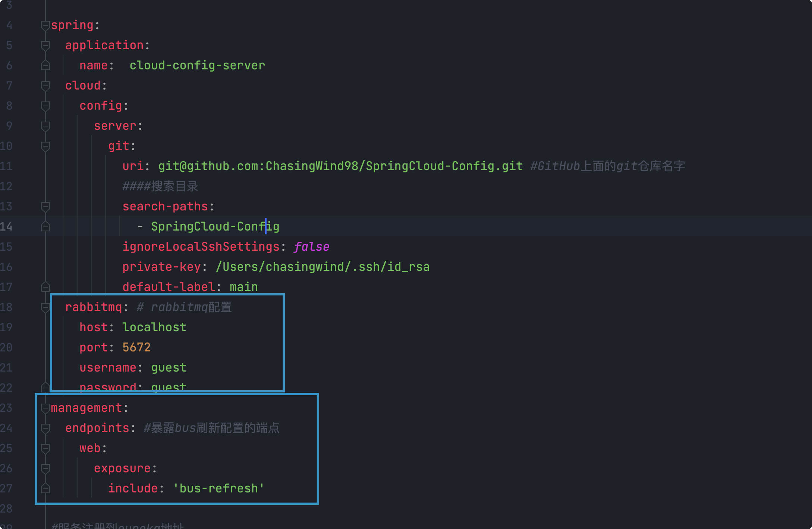
Task: Click the port number 5672
Action: 136,348
